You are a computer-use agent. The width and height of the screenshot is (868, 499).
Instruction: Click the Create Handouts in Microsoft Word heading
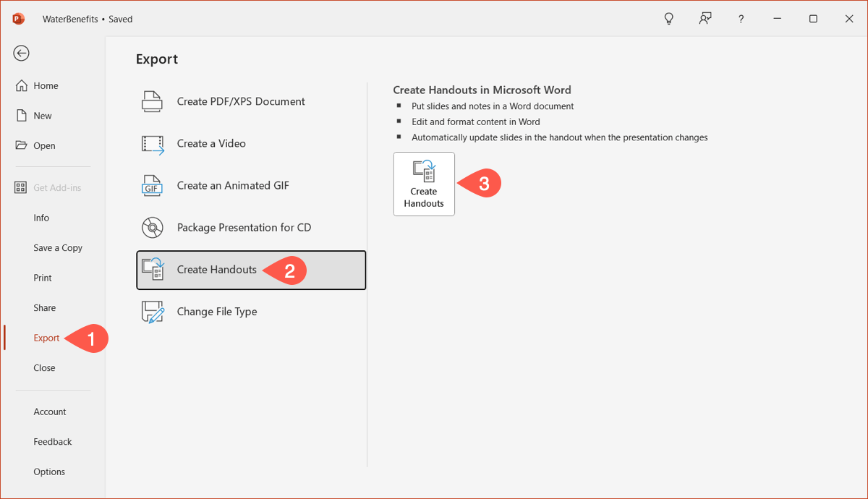click(482, 90)
